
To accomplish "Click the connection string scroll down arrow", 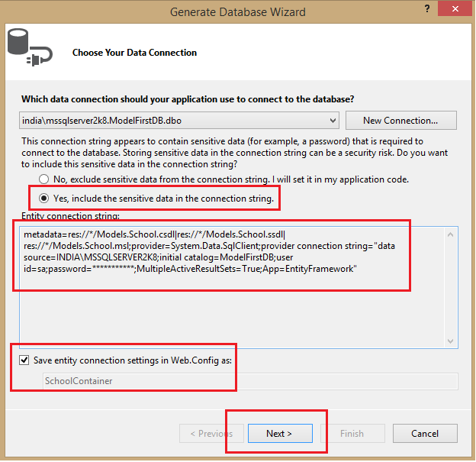I will (450, 341).
